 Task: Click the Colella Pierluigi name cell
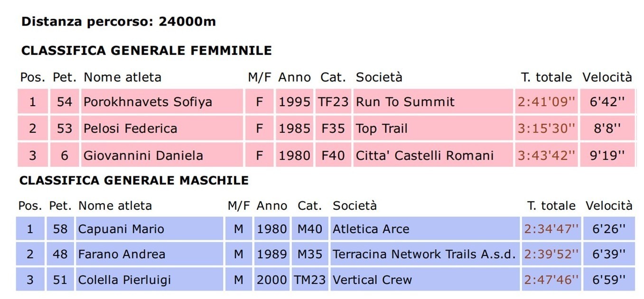coord(149,280)
